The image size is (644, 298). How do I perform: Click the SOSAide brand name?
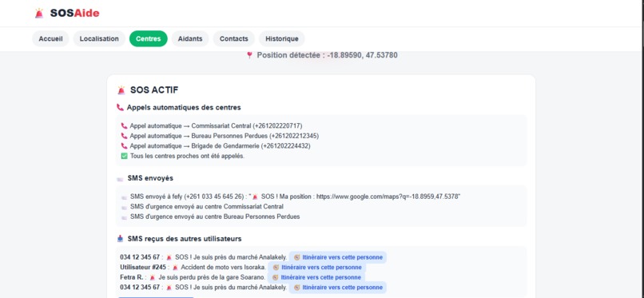75,13
